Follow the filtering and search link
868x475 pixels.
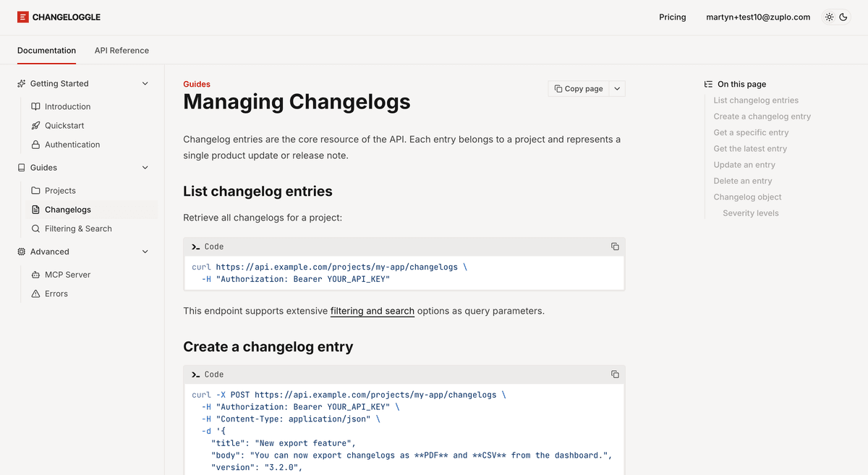tap(372, 311)
